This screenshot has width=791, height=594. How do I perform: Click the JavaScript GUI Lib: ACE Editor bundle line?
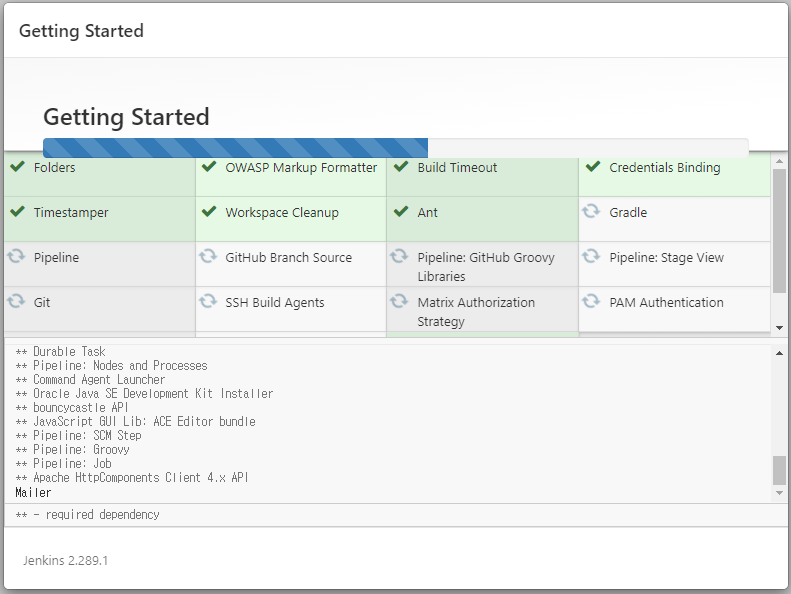pyautogui.click(x=135, y=421)
